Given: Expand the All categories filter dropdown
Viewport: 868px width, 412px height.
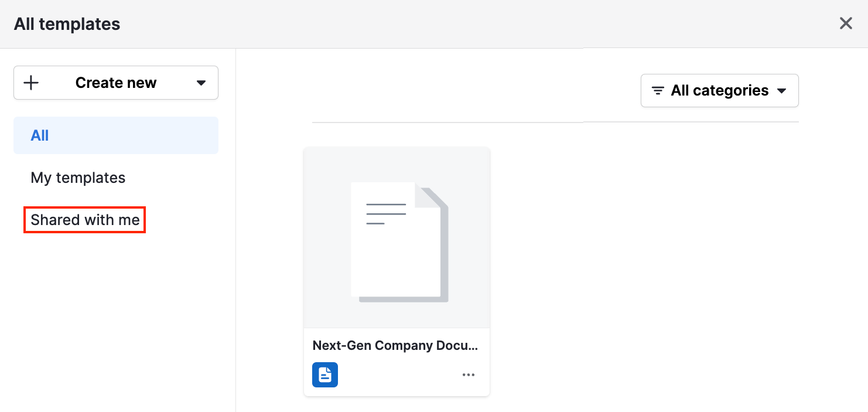Looking at the screenshot, I should (720, 91).
